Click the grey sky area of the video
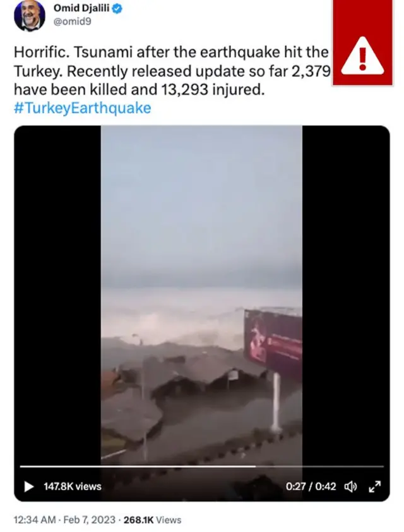 click(x=201, y=203)
